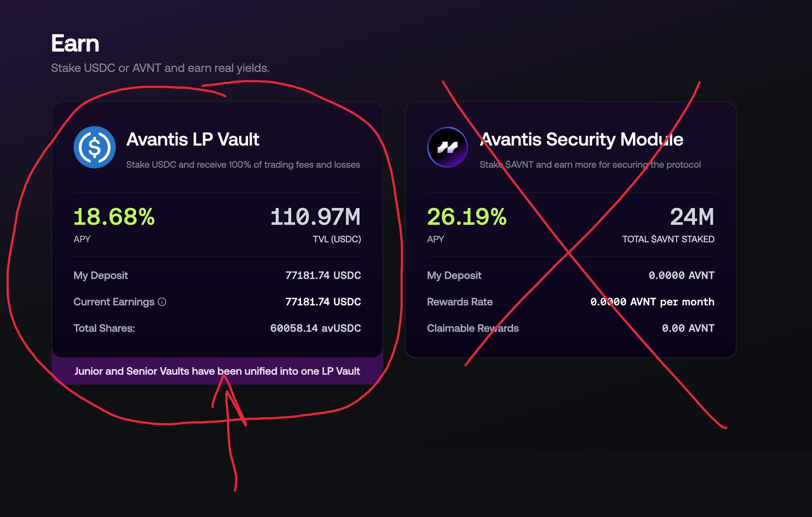Click the unified LP Vault notice banner

click(217, 371)
